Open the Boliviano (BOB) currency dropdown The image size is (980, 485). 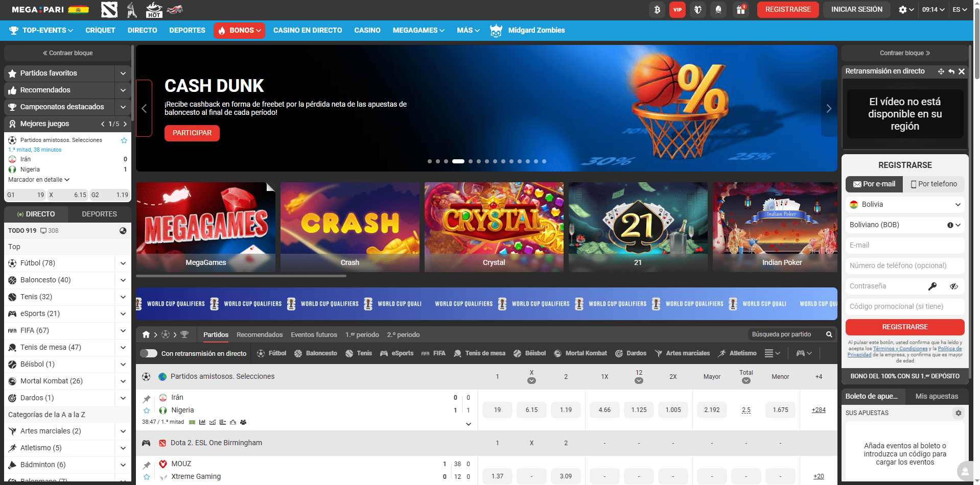905,225
